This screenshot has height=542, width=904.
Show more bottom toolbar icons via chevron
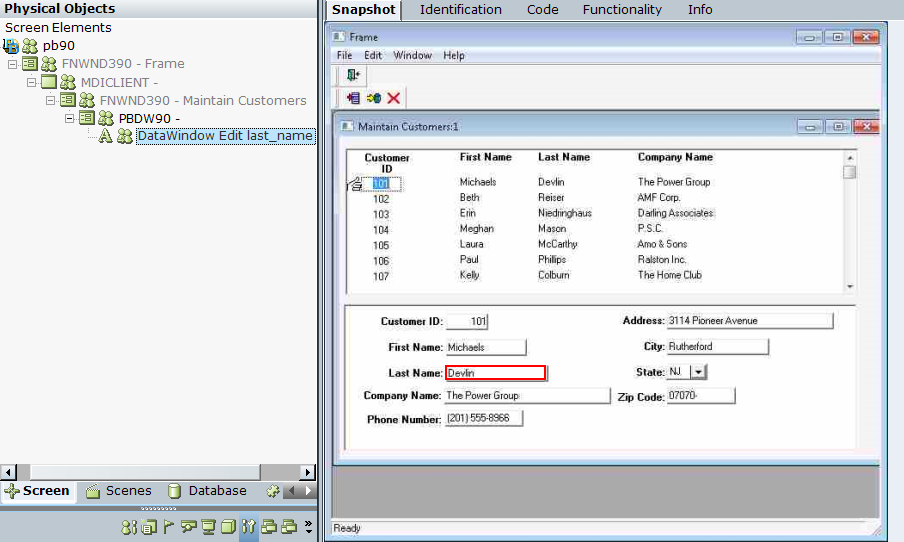[x=308, y=527]
